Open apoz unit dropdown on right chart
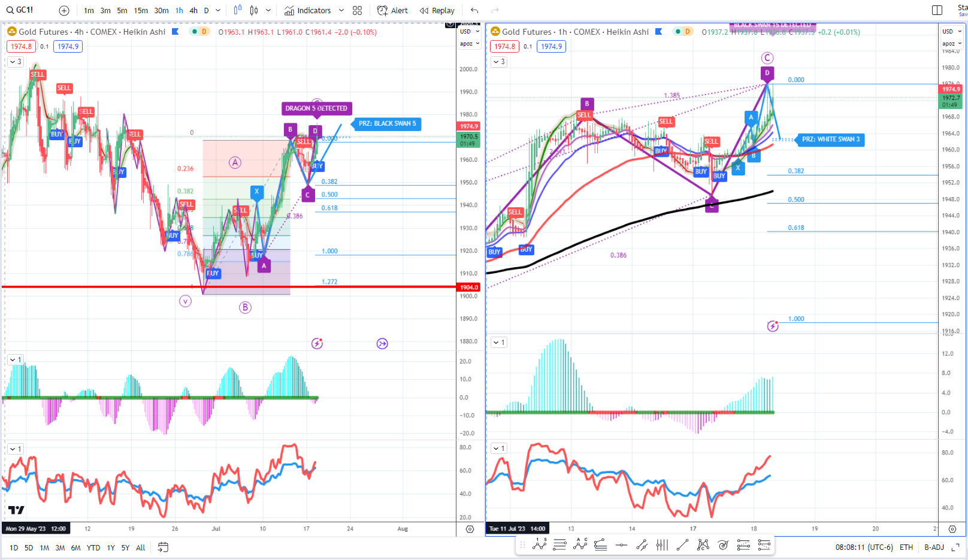This screenshot has width=968, height=560. tap(952, 44)
